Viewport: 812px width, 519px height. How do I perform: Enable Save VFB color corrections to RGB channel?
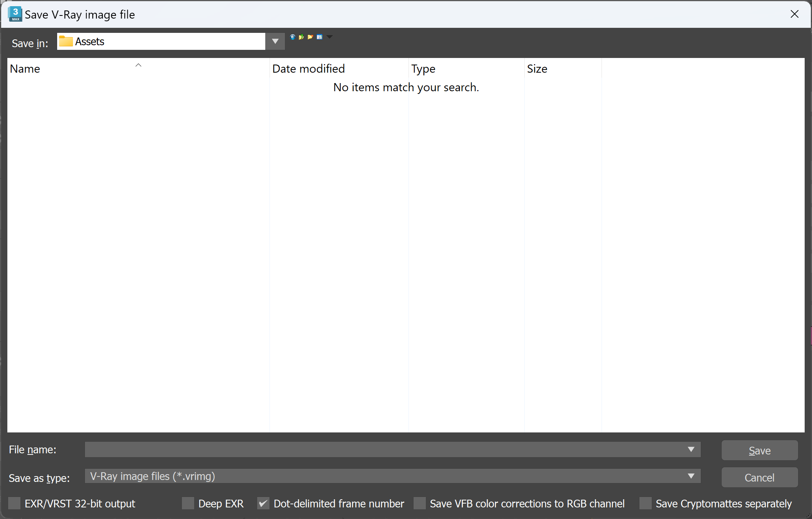pyautogui.click(x=420, y=503)
